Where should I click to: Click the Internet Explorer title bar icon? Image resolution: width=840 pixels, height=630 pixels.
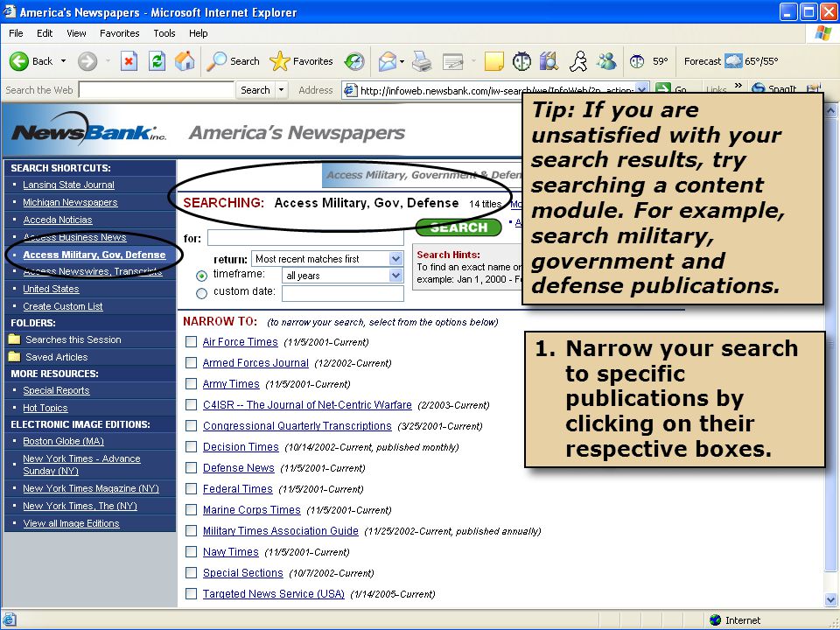(9, 11)
